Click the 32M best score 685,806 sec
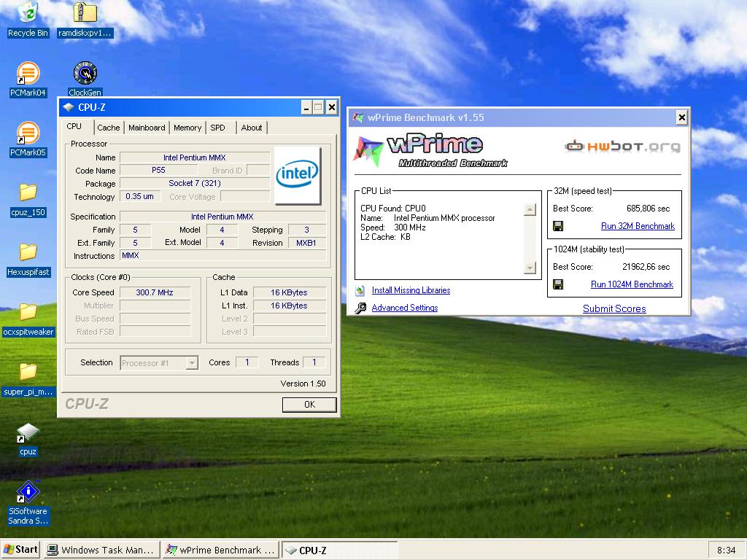This screenshot has width=747, height=560. [648, 209]
